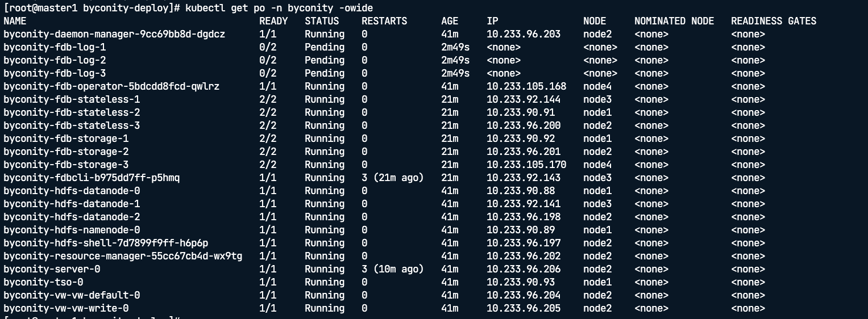Screen dimensions: 868x319
Task: Click the byconity-vw-vw-write-0 pod name
Action: click(66, 308)
